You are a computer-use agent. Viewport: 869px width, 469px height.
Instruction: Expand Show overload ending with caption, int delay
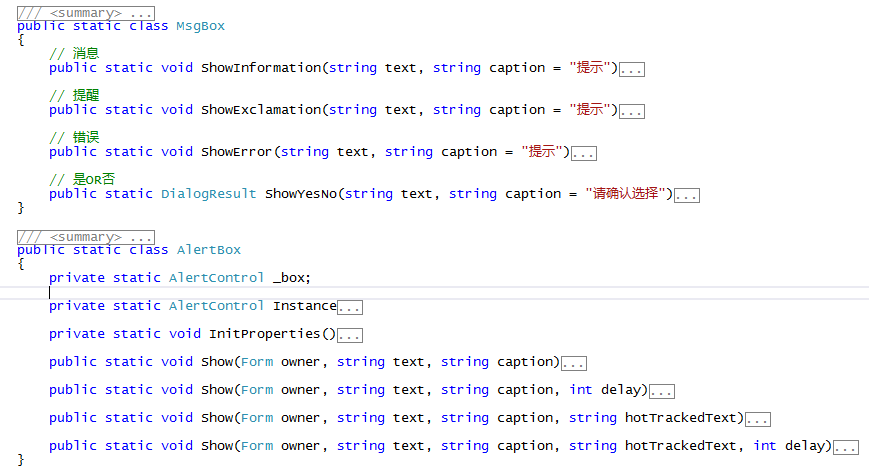point(662,391)
